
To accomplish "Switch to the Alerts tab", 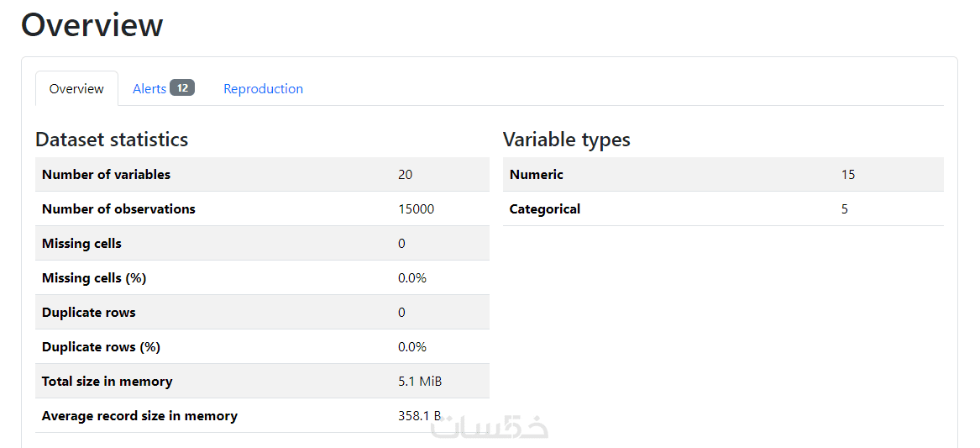I will (149, 88).
